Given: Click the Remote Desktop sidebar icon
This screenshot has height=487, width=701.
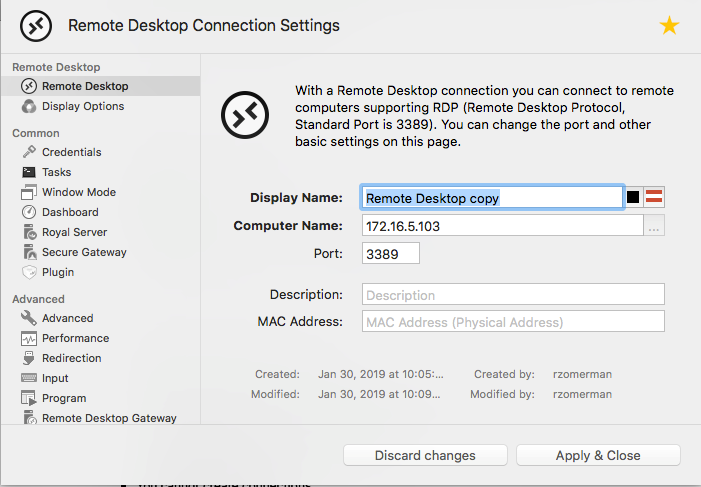Looking at the screenshot, I should pos(29,86).
